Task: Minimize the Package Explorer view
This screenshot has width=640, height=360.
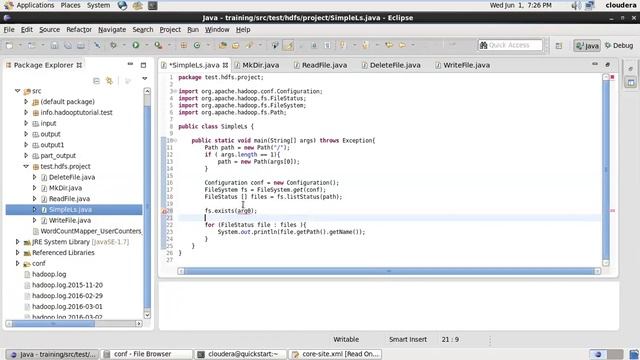Action: 130,64
